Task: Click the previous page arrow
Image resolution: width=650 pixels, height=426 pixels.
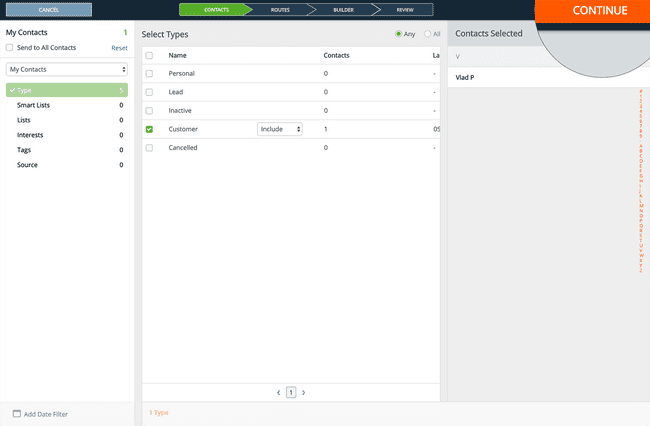Action: click(279, 392)
